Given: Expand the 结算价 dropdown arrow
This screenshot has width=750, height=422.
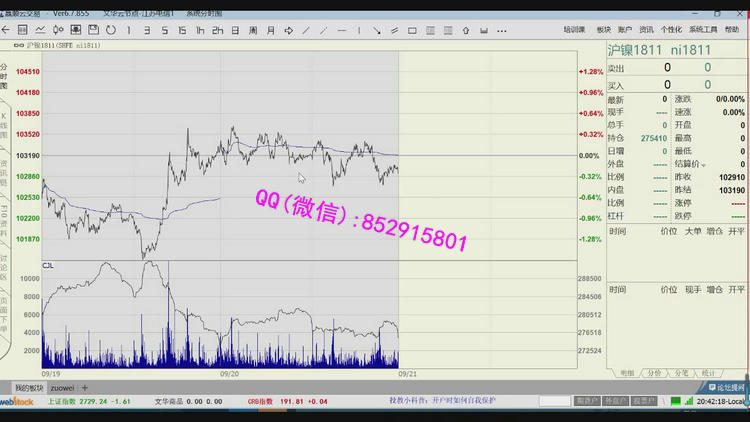Looking at the screenshot, I should coord(703,164).
